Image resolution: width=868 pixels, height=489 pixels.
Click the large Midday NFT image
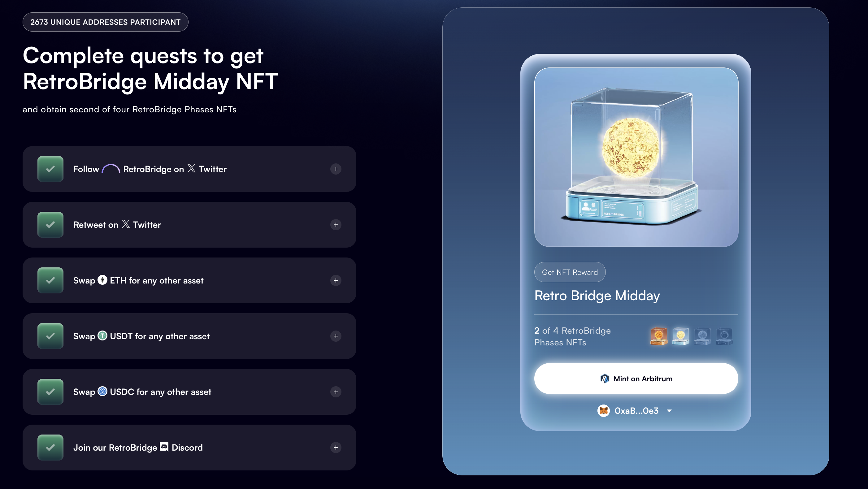(x=636, y=157)
